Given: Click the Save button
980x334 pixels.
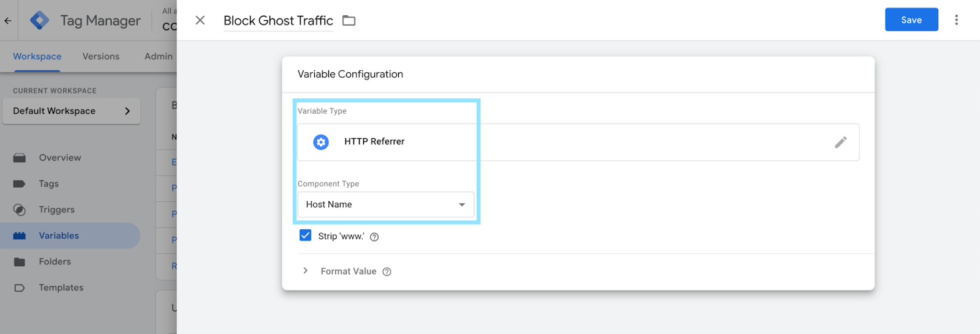Looking at the screenshot, I should coord(911,20).
